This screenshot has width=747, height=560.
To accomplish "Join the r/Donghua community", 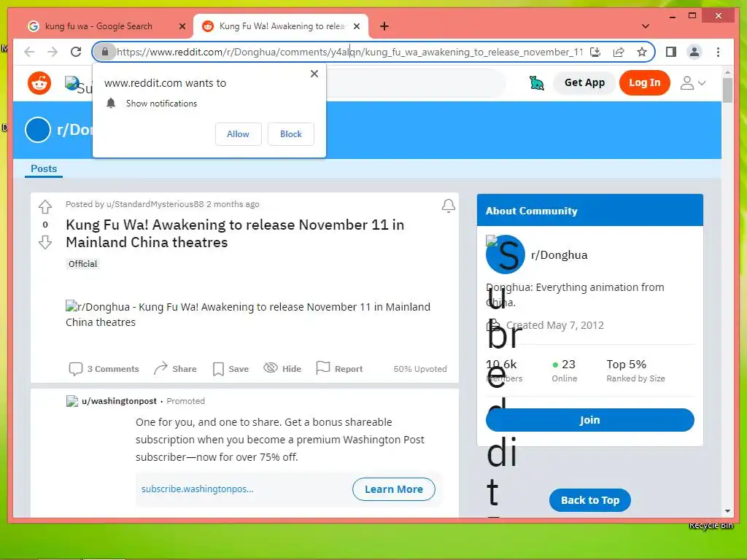I will tap(589, 420).
